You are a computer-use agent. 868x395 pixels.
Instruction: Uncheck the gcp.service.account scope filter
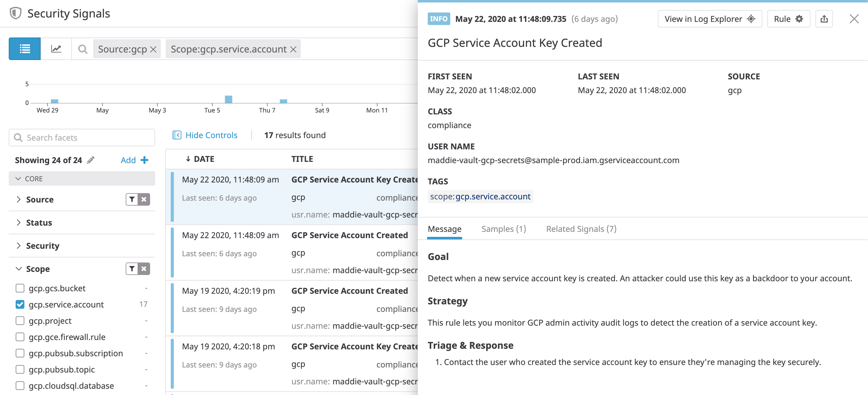coord(20,304)
